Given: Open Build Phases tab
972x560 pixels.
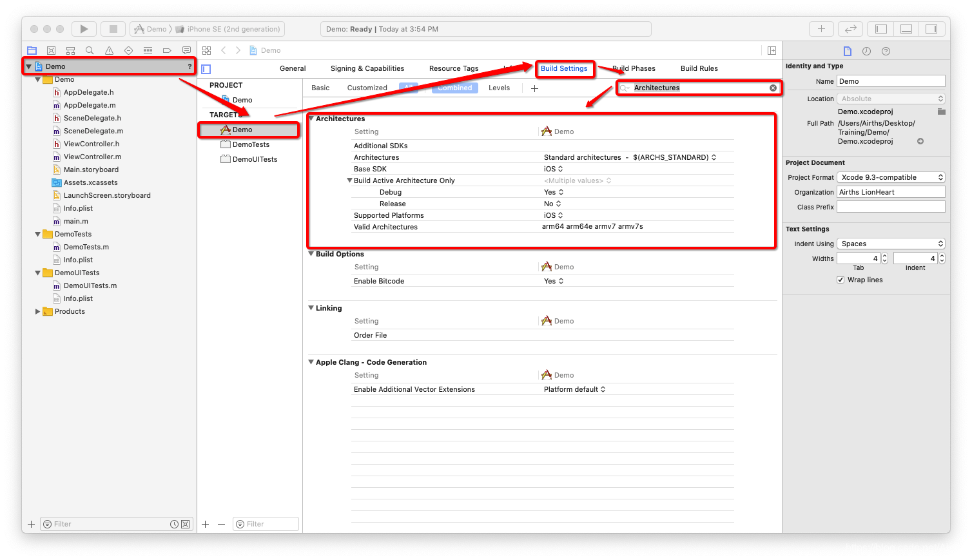Looking at the screenshot, I should click(634, 68).
